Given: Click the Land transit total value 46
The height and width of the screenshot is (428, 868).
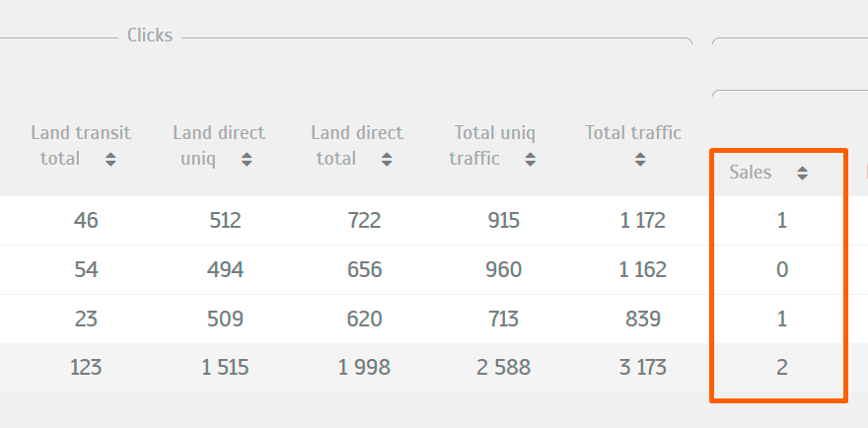Looking at the screenshot, I should (x=86, y=221).
